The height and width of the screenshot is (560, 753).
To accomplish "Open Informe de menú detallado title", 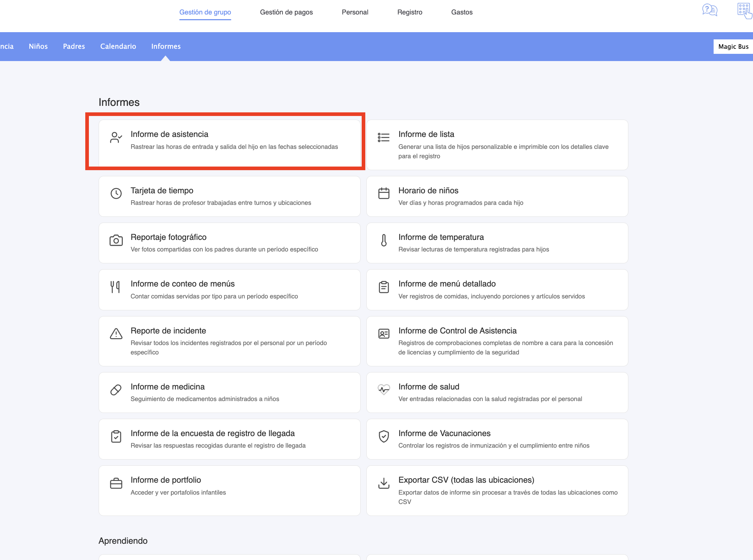I will tap(447, 284).
